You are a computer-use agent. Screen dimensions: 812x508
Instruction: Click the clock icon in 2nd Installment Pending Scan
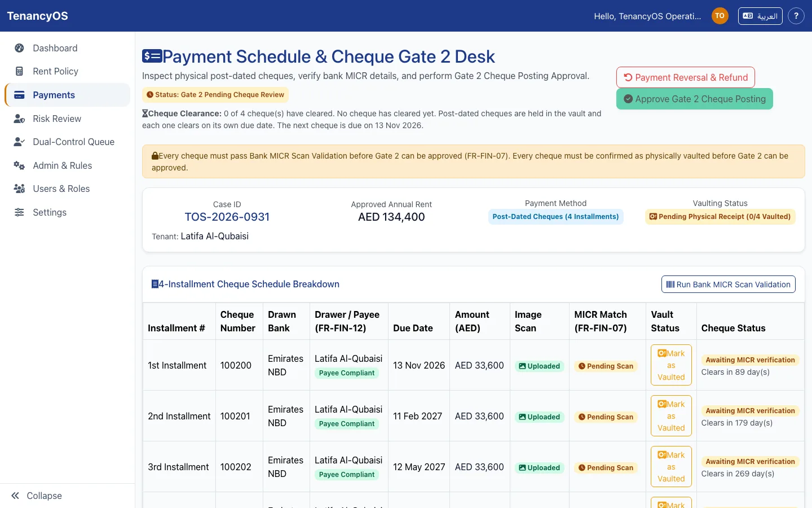(582, 417)
